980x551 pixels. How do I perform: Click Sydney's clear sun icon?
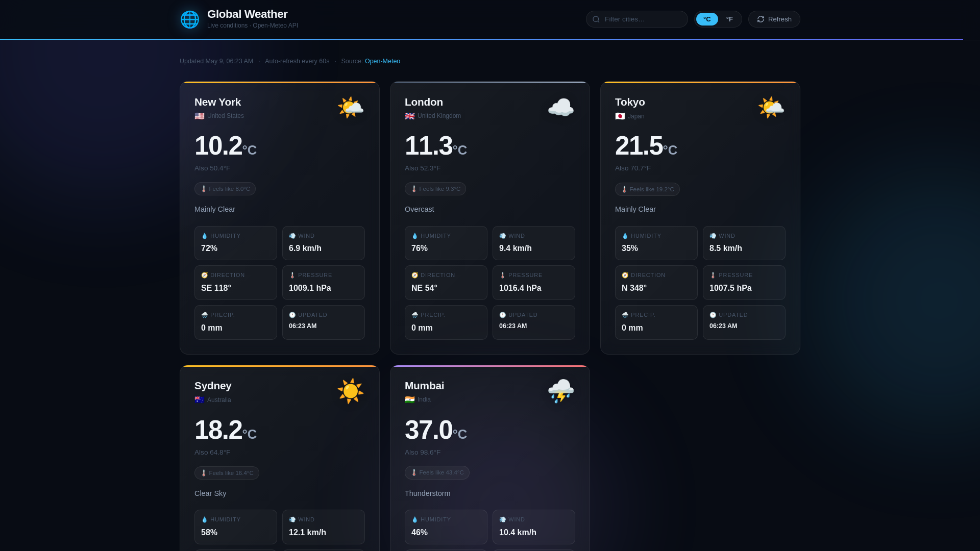[351, 391]
